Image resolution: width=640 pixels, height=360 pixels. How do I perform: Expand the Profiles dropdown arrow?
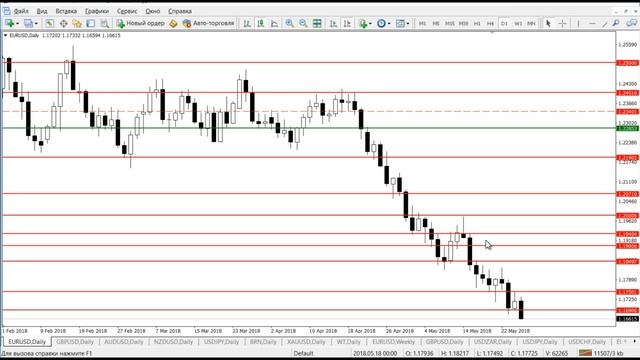36,24
